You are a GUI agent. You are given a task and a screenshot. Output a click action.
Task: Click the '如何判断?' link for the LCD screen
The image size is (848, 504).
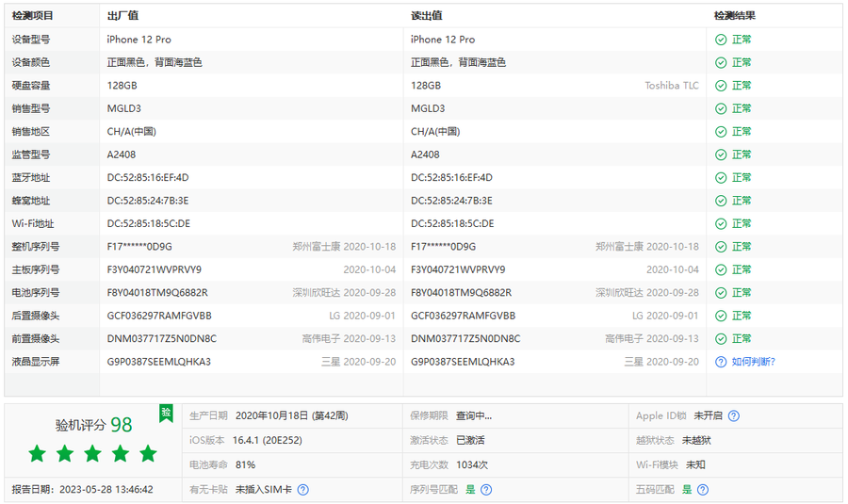[x=753, y=362]
